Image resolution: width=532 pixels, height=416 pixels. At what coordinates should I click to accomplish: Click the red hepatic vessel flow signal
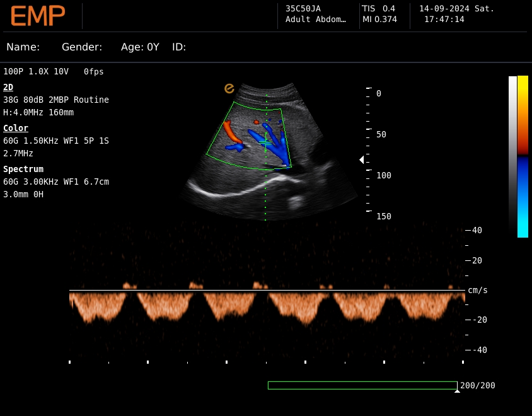231,132
